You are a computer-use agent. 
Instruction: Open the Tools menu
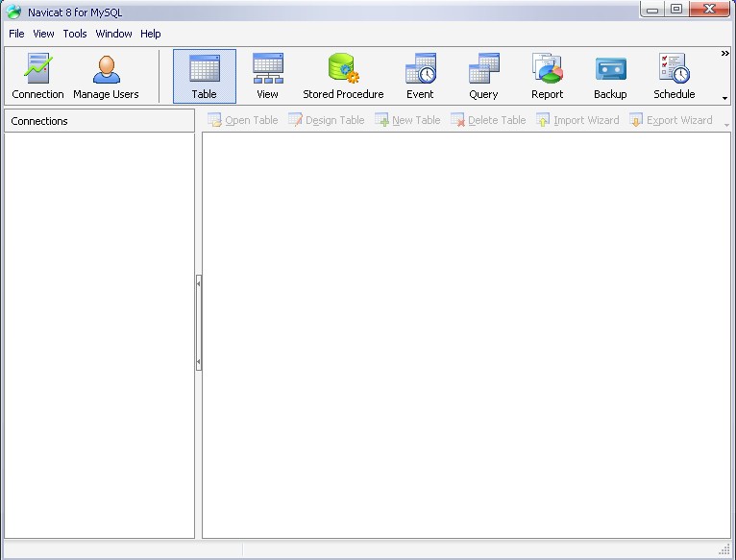[75, 34]
